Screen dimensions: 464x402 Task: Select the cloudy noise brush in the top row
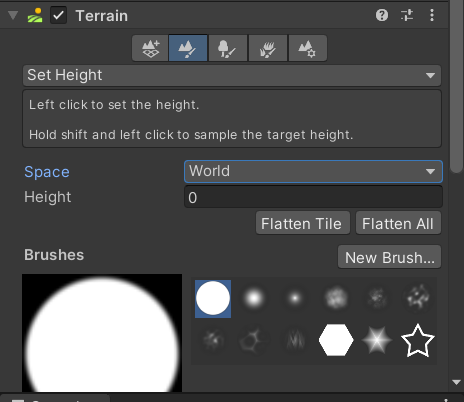click(x=336, y=298)
